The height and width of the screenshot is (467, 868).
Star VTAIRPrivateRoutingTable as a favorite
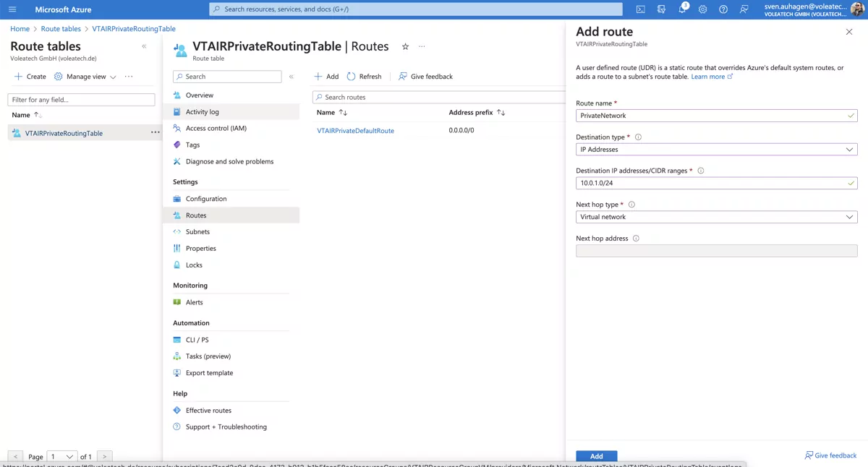(405, 46)
